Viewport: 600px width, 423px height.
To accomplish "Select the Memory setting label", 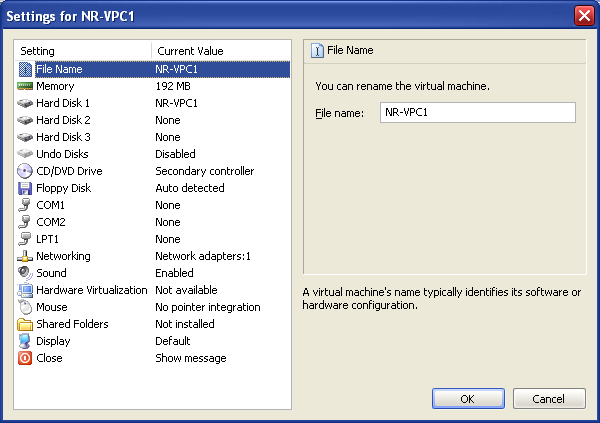I will click(x=55, y=86).
